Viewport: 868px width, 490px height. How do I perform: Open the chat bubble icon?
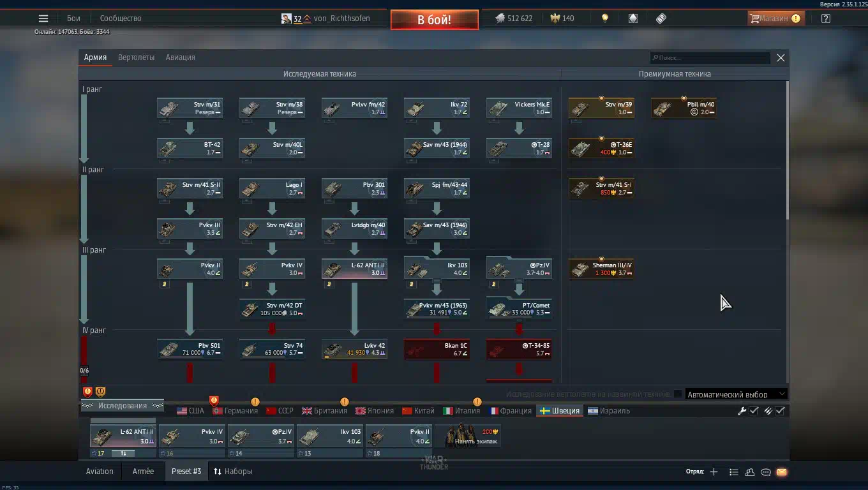click(766, 472)
